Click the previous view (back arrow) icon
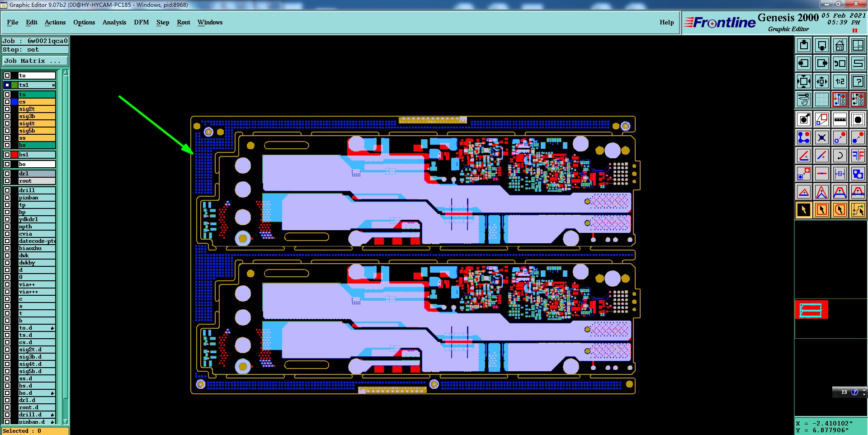 (x=840, y=63)
